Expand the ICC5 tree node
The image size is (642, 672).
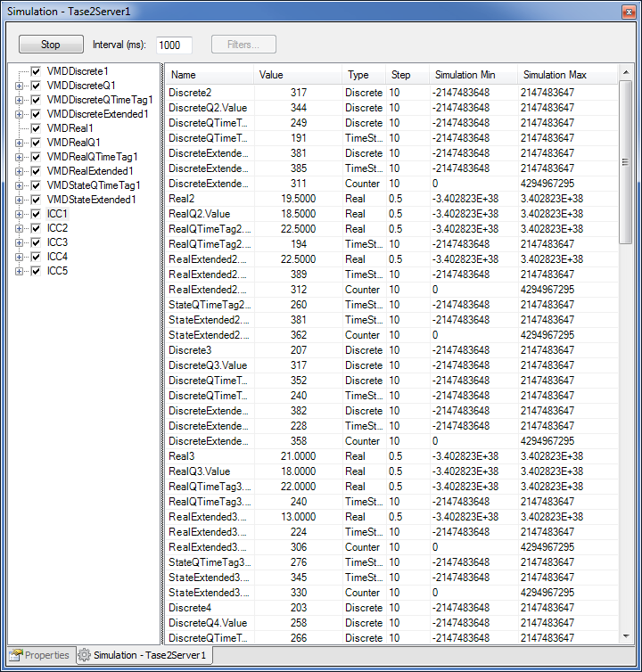point(20,271)
